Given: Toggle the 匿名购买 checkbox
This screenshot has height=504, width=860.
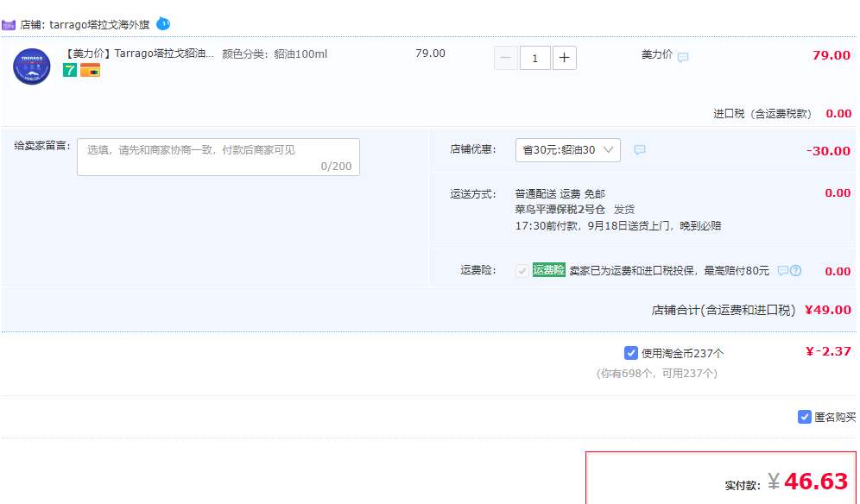Looking at the screenshot, I should tap(804, 417).
